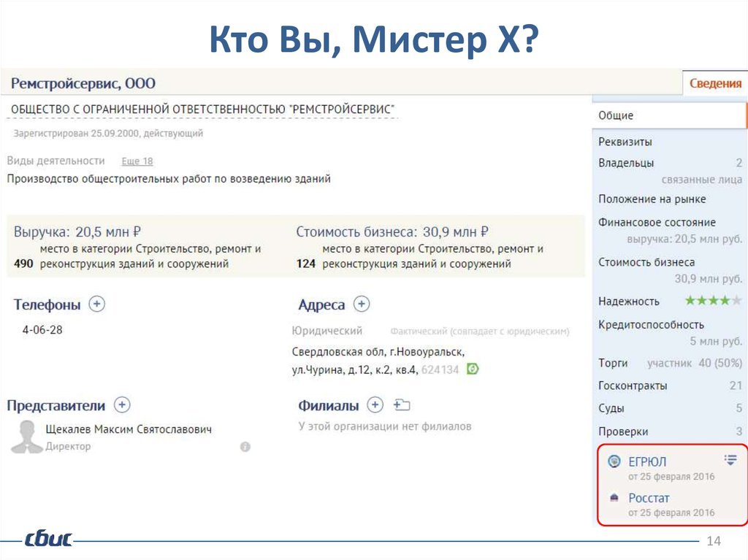This screenshot has width=748, height=560.
Task: Click the info icon beside the director
Action: coord(245,446)
